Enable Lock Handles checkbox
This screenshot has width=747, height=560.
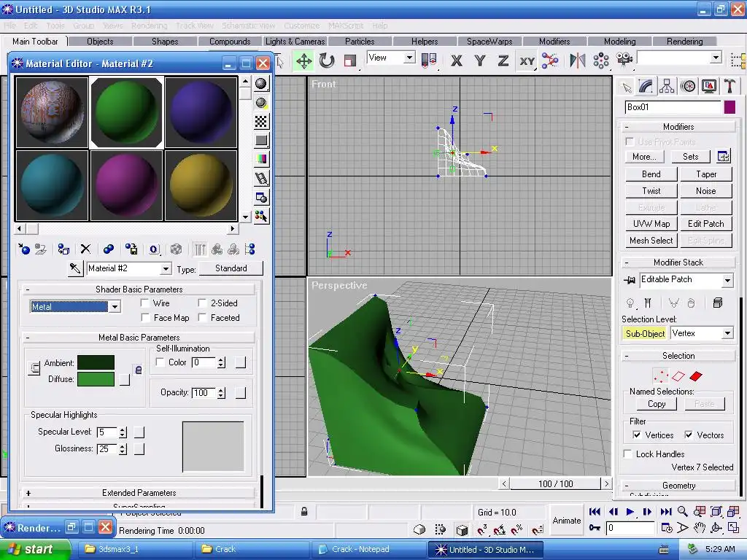coord(628,454)
